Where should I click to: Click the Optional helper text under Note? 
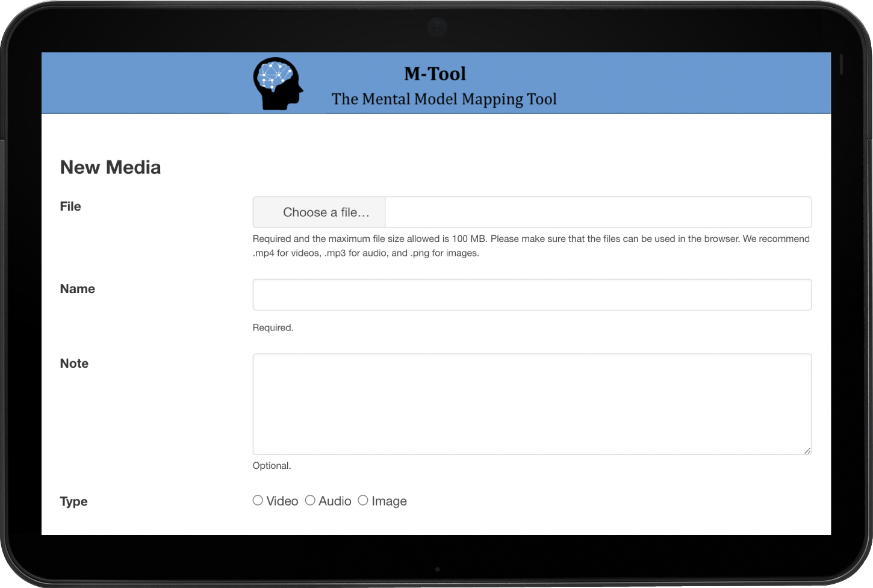tap(272, 465)
